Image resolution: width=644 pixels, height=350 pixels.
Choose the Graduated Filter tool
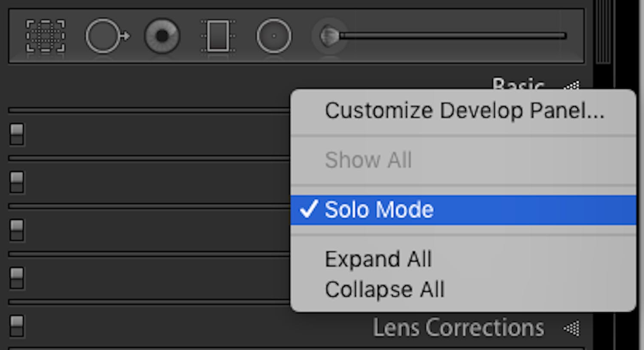pos(218,36)
